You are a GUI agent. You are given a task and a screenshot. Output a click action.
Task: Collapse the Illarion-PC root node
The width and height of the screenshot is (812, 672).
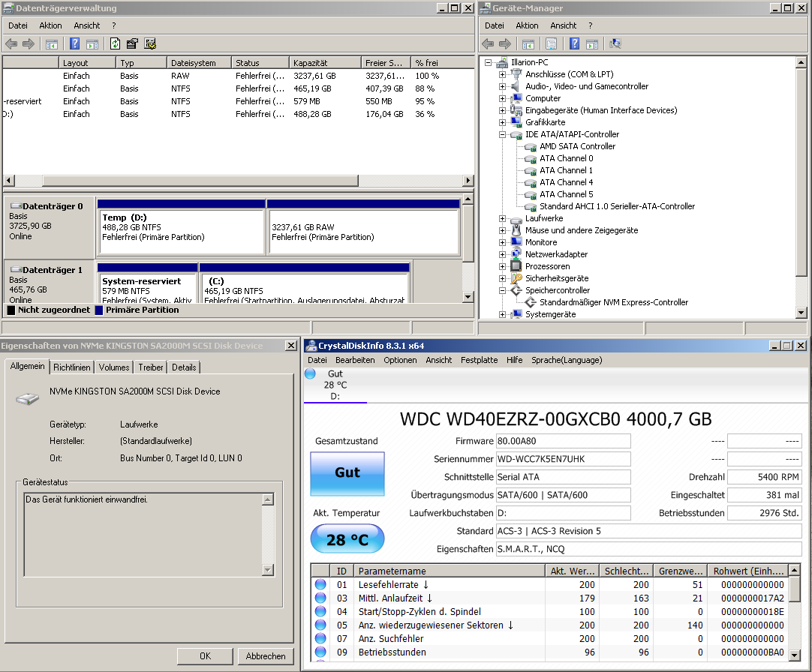point(488,62)
